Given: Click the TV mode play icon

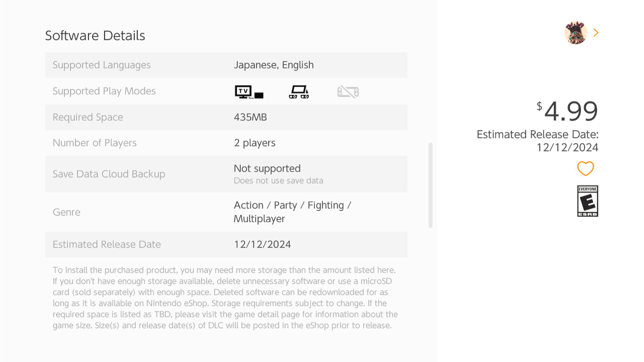Looking at the screenshot, I should tap(249, 92).
